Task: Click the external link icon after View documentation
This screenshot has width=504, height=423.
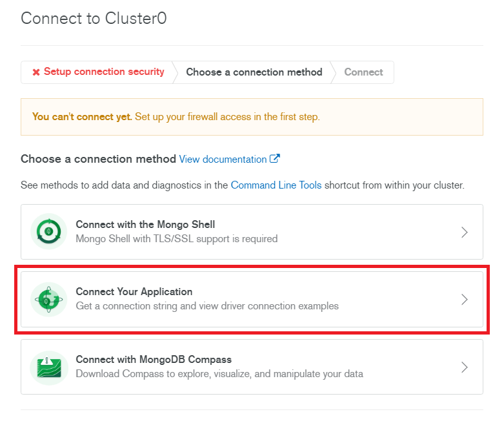Action: 274,159
